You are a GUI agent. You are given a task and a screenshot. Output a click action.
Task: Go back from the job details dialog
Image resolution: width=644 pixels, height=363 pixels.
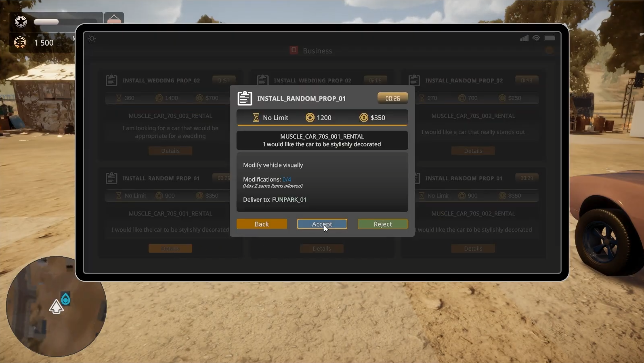click(262, 224)
